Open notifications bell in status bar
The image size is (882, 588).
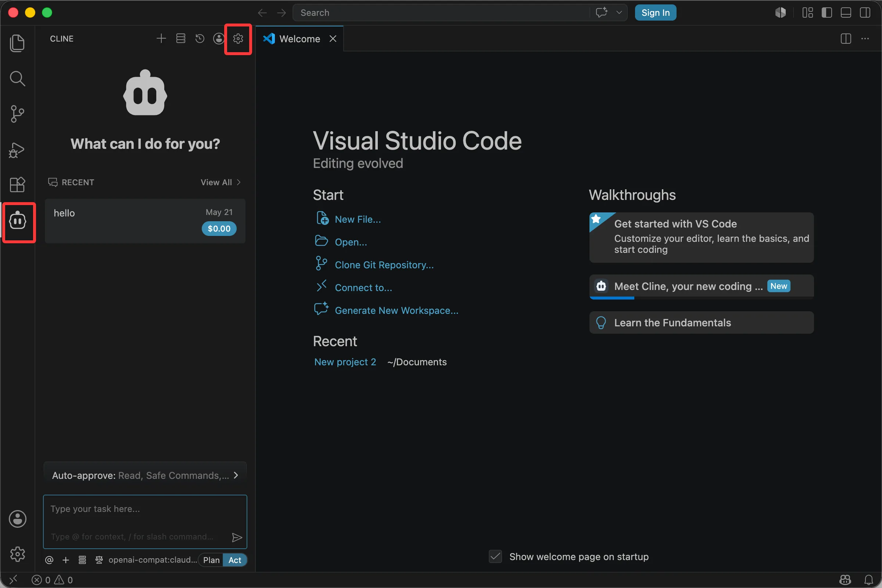click(868, 580)
